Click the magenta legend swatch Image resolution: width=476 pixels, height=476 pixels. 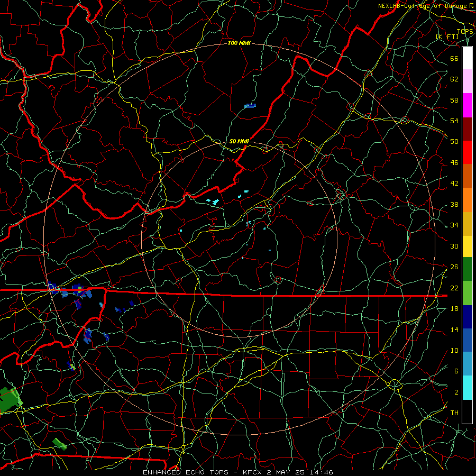pos(467,105)
